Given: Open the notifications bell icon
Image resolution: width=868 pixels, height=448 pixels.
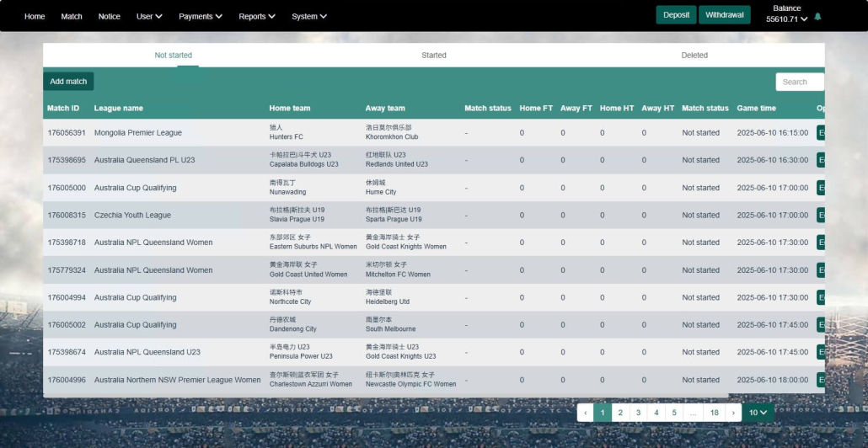Looking at the screenshot, I should tap(817, 17).
